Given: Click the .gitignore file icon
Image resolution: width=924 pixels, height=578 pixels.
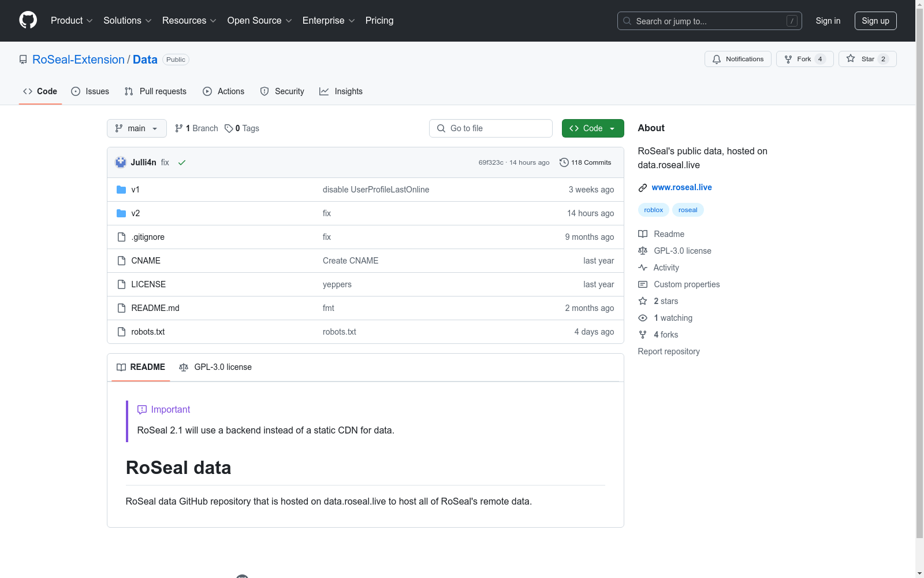Looking at the screenshot, I should click(121, 237).
